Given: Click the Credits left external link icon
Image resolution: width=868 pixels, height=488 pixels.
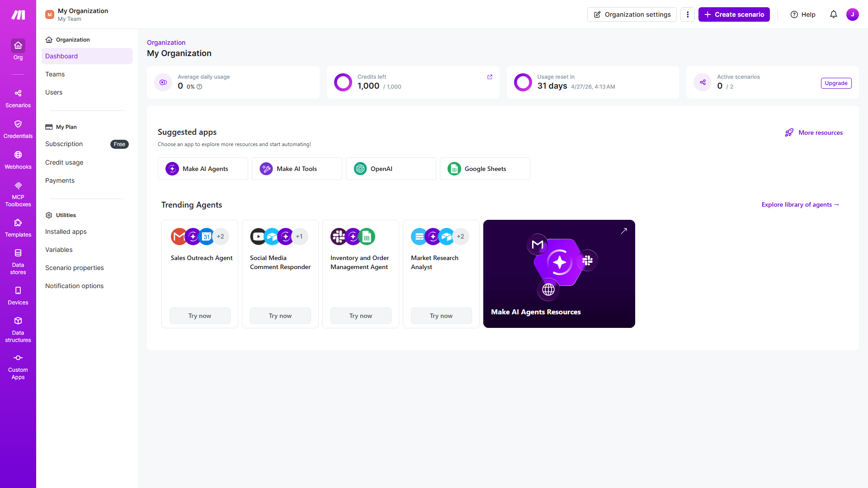Looking at the screenshot, I should coord(490,77).
